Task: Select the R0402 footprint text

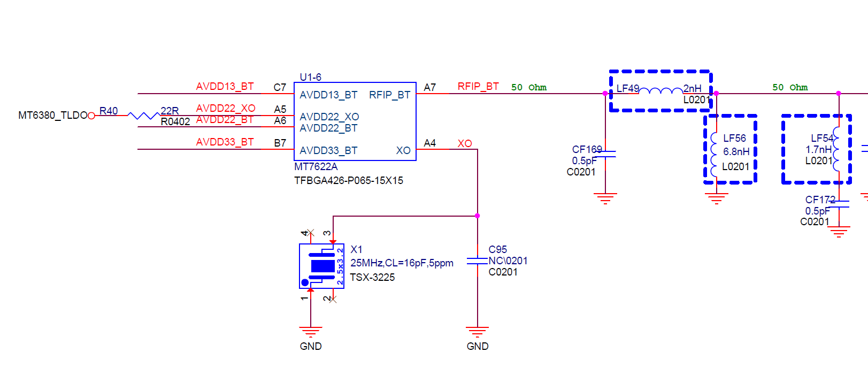Action: pos(175,121)
